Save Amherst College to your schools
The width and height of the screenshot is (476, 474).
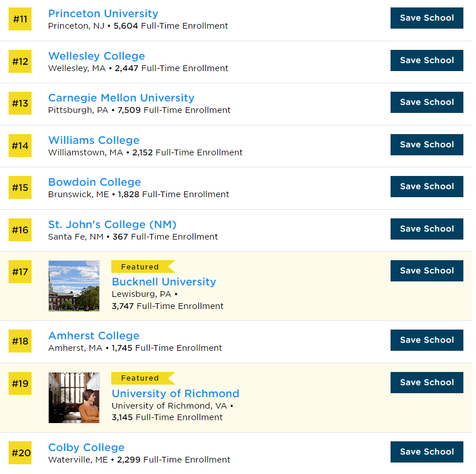[427, 340]
